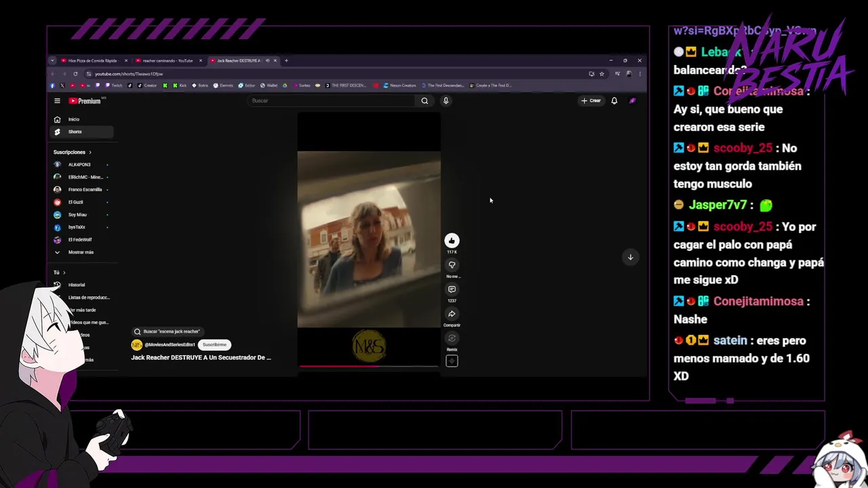Viewport: 868px width, 488px height.
Task: Click the Suscribirme button
Action: (214, 344)
